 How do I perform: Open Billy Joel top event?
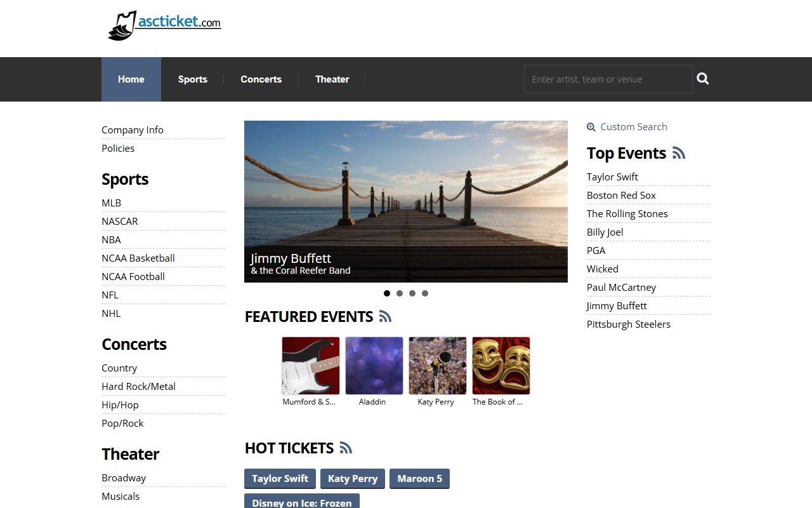point(605,232)
